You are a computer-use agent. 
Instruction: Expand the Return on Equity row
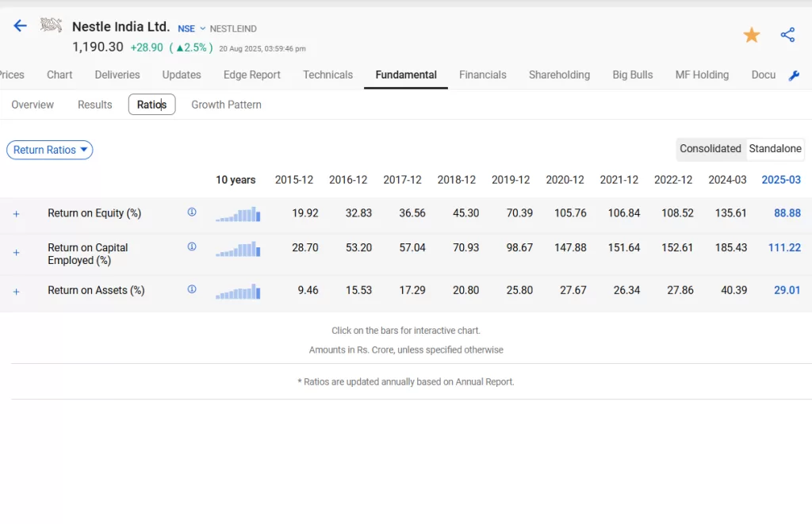16,214
